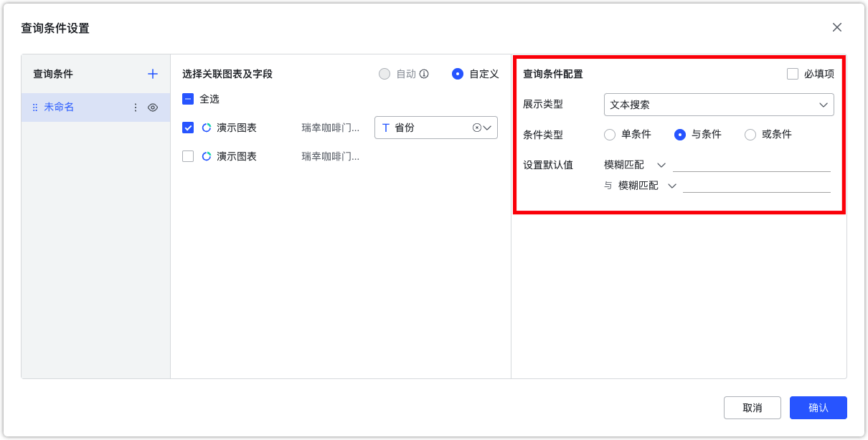Open the three-dot menu beside 未命名
The height and width of the screenshot is (440, 868).
pyautogui.click(x=136, y=107)
